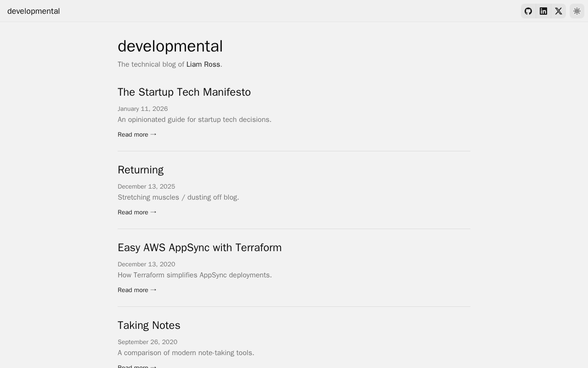This screenshot has width=588, height=368.
Task: Click the developmental site name in header
Action: (34, 11)
